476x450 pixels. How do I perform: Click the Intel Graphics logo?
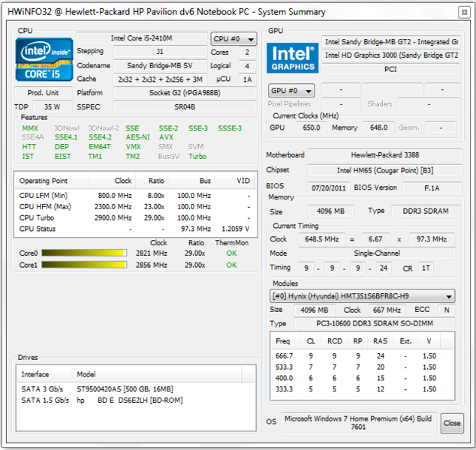coord(293,58)
